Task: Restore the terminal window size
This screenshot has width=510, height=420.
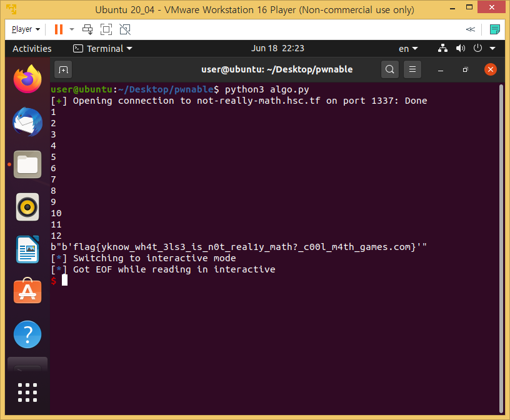Action: tap(466, 69)
